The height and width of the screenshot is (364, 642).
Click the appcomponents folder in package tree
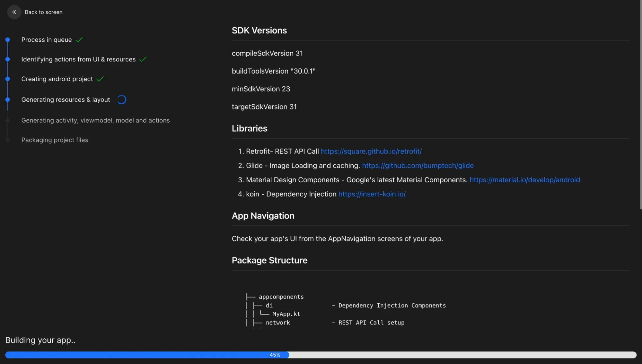coord(281,297)
